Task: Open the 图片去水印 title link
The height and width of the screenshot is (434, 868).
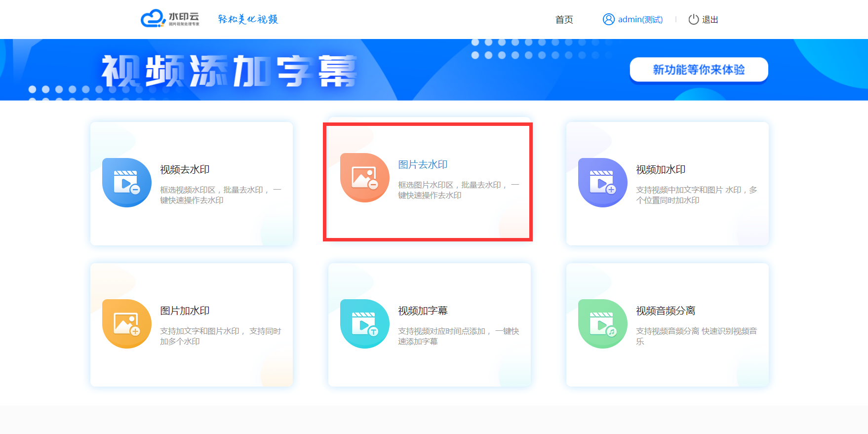Action: [423, 165]
